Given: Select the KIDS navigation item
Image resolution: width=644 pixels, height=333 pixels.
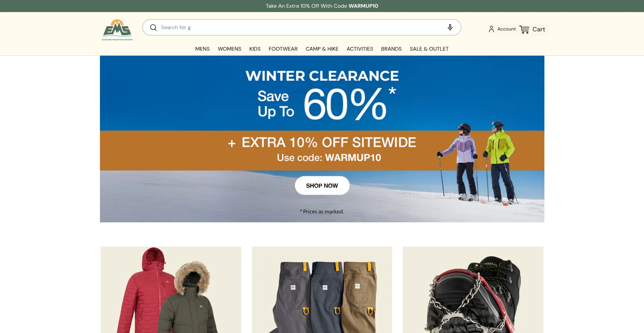Looking at the screenshot, I should [255, 49].
